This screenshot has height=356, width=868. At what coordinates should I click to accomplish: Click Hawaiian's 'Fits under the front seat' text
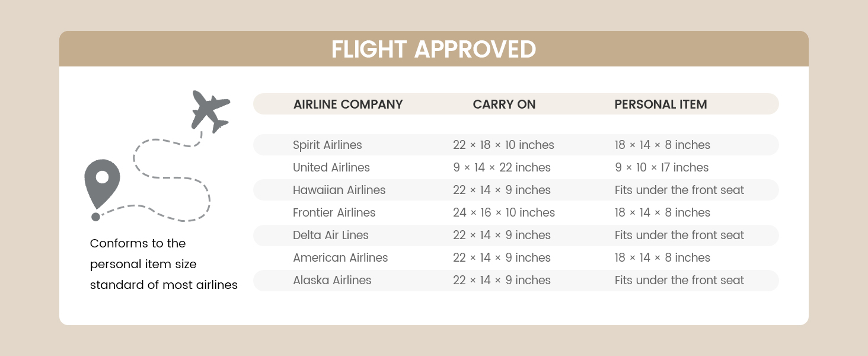679,190
